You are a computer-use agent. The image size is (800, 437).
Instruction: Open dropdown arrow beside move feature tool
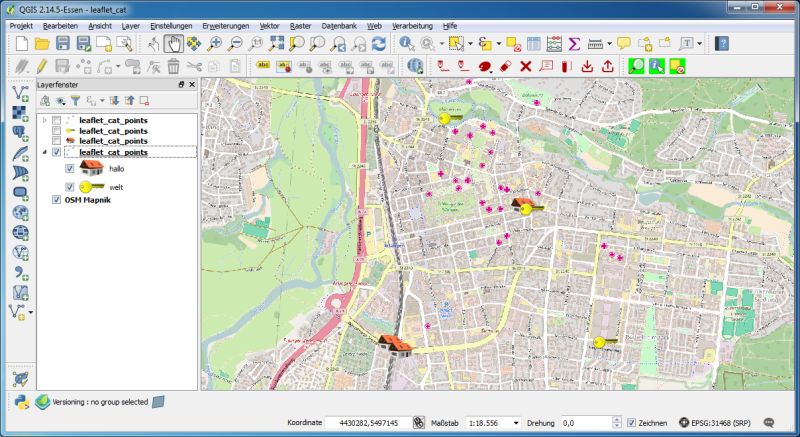coord(118,66)
